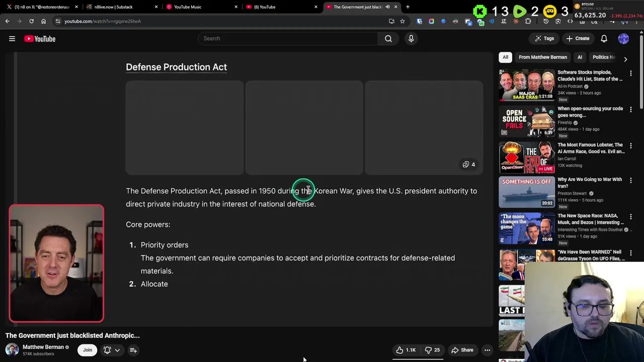Click the YouTube search input field
The height and width of the screenshot is (362, 644).
click(288, 39)
